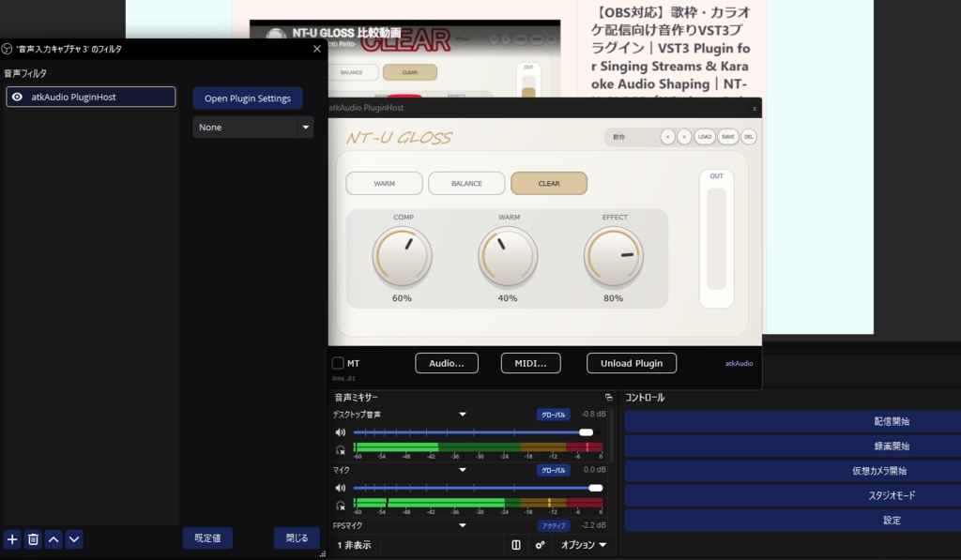Expand デスクトップ音声 channel dropdown arrow
Screen dimensions: 961x560
click(463, 415)
